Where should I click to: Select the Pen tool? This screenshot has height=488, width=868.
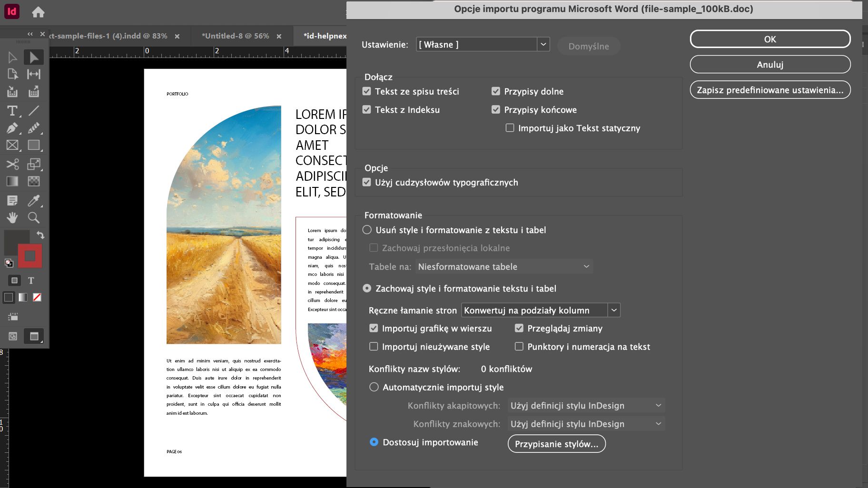(12, 128)
